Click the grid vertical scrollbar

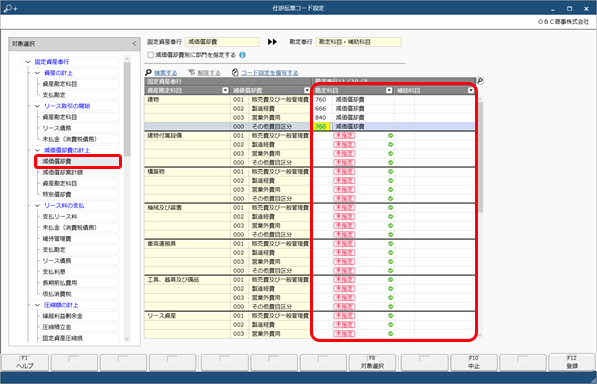480,156
